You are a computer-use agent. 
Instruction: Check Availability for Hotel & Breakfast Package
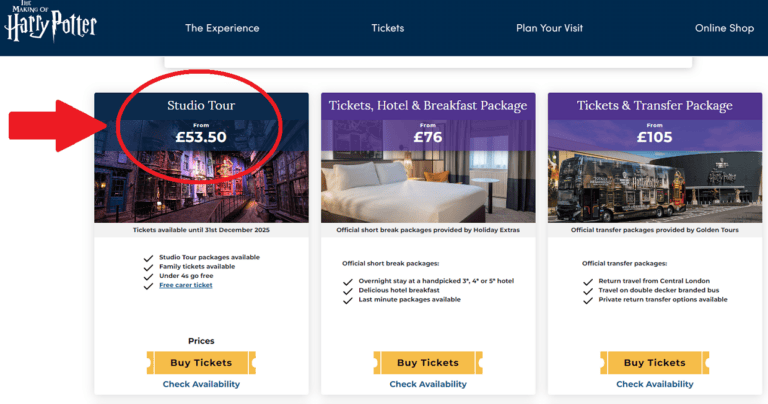click(428, 384)
